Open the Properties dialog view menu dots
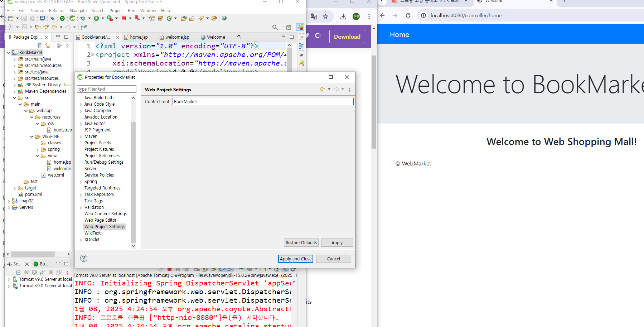Viewport: 644px width, 327px height. point(349,89)
